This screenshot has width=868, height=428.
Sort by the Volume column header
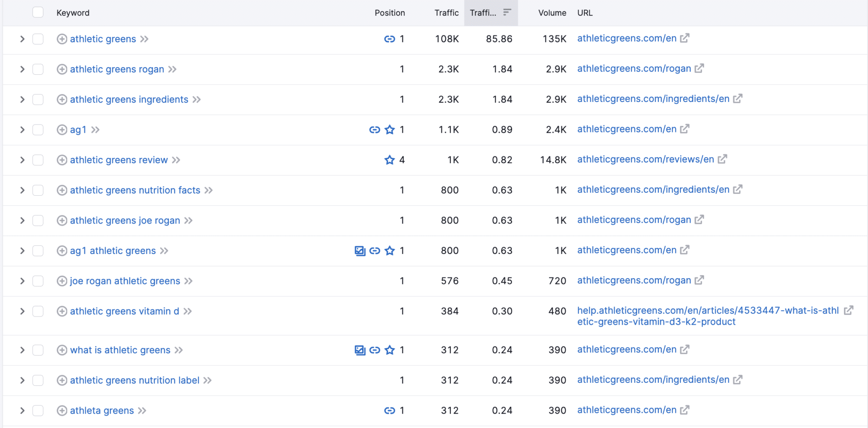tap(552, 13)
